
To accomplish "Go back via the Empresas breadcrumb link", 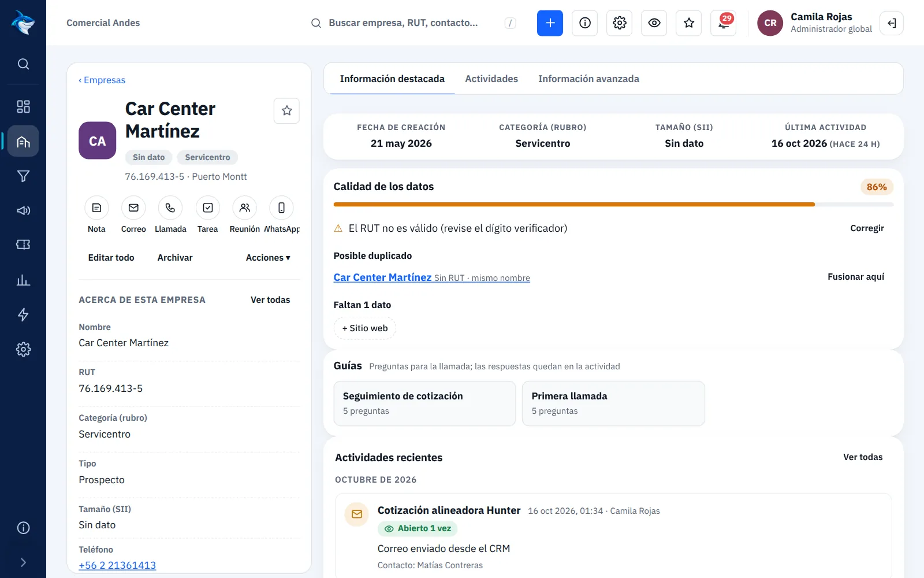I will 102,80.
